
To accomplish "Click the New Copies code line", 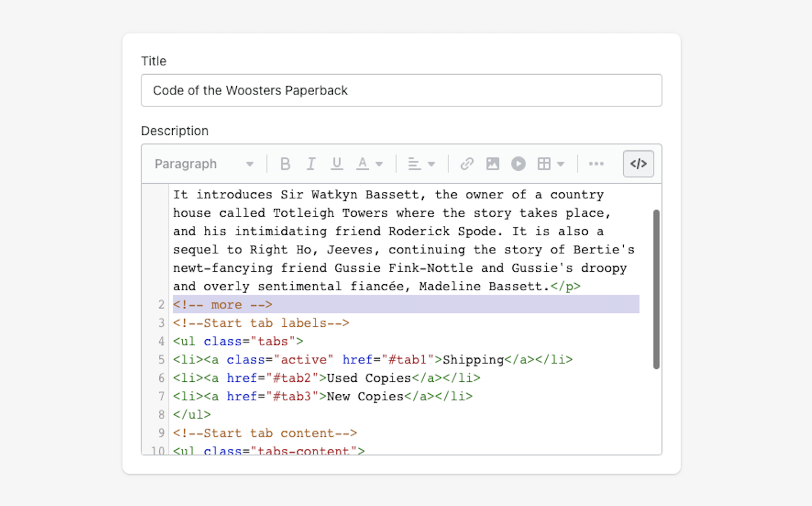I will pos(323,396).
